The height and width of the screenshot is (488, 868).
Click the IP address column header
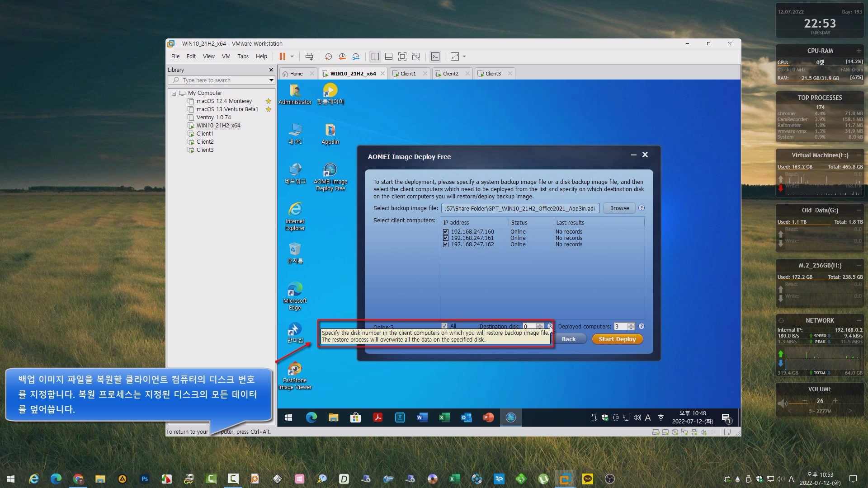[x=475, y=223]
